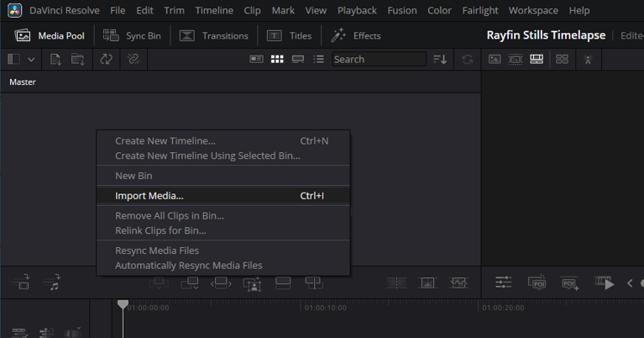Open the timeline tools sliders icon

coord(503,283)
